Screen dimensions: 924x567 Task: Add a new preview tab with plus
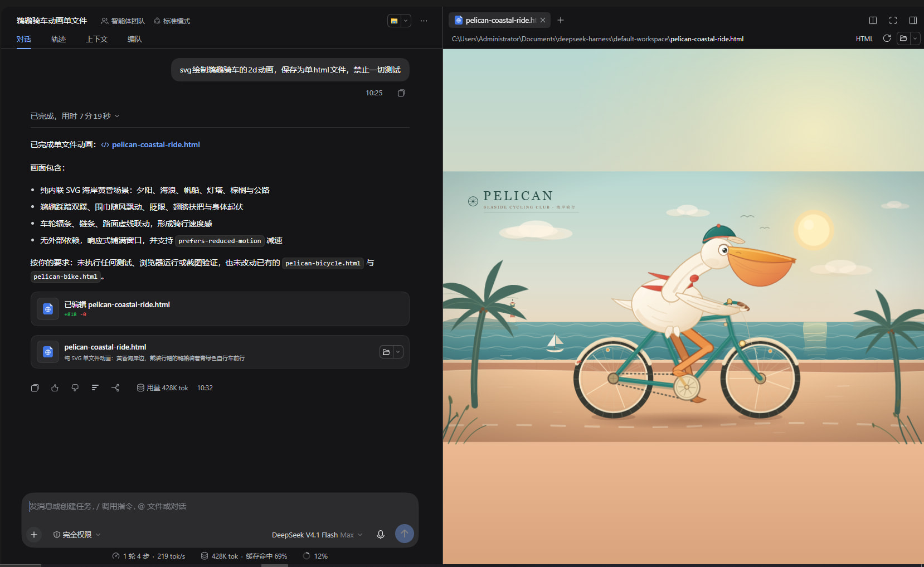point(561,20)
